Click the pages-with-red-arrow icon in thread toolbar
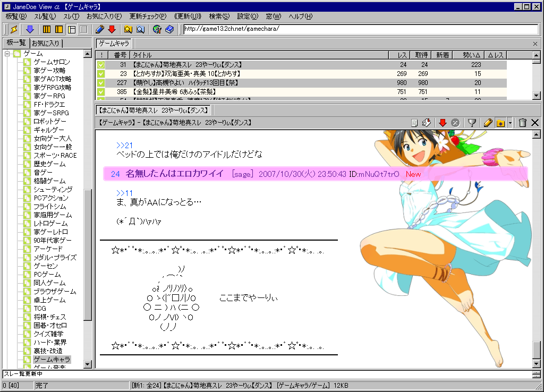Viewport: 544px width, 392px height. 427,123
